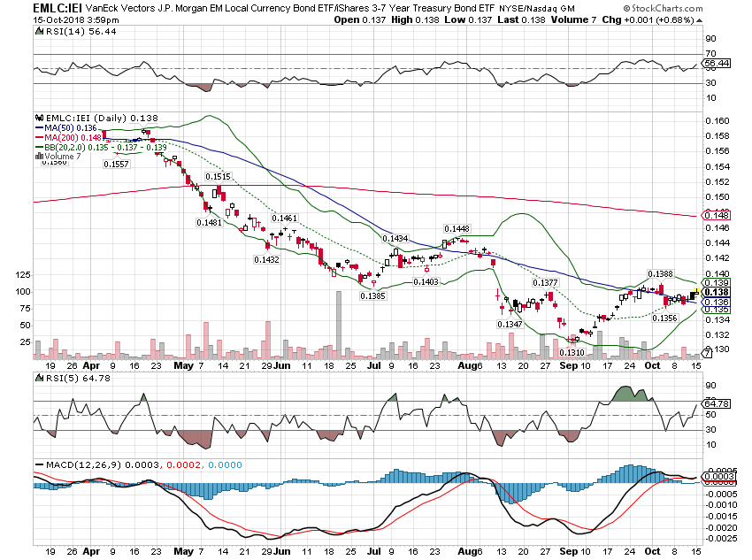Click the red 0.148 MA(200) axis tag
The image size is (752, 560).
coord(716,215)
